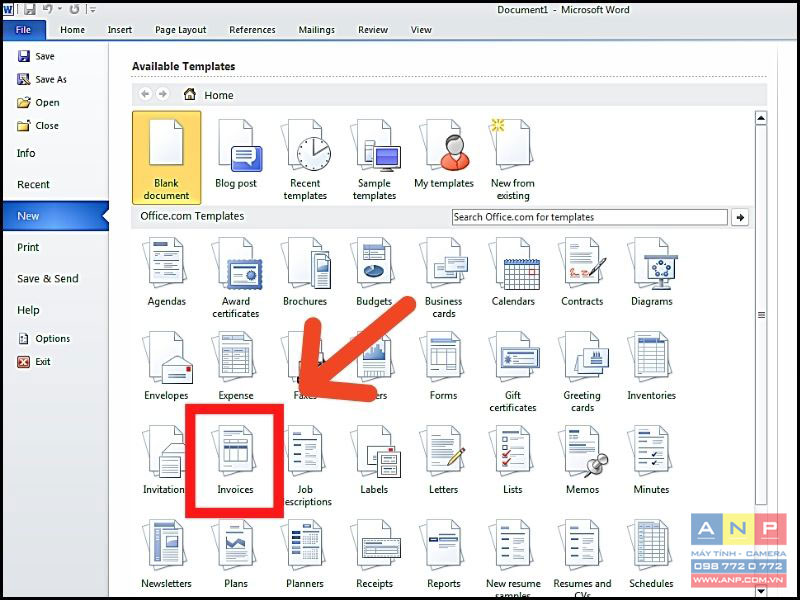The height and width of the screenshot is (600, 800).
Task: Click the File tab
Action: click(x=23, y=30)
